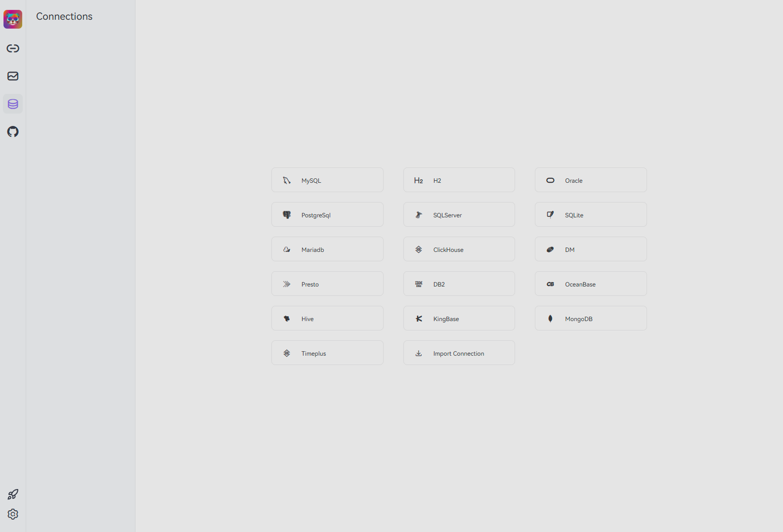This screenshot has height=532, width=783.
Task: Click the MySQL dolphin icon
Action: (287, 180)
